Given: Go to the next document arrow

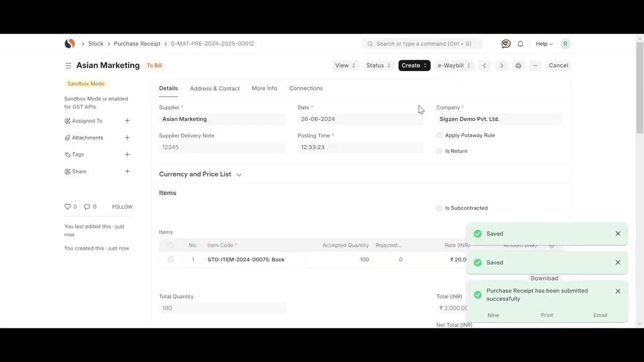Looking at the screenshot, I should pyautogui.click(x=501, y=65).
